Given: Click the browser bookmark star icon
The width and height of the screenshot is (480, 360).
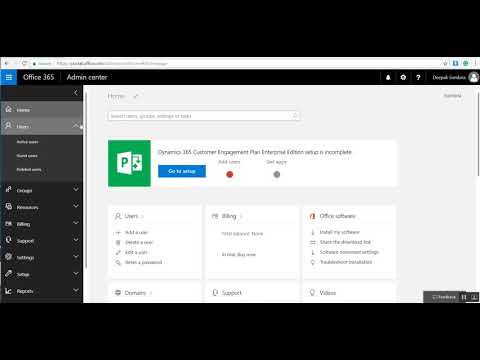Looking at the screenshot, I should click(445, 63).
